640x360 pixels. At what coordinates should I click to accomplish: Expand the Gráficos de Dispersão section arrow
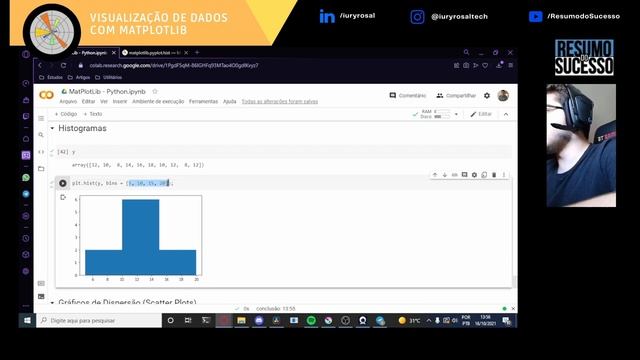[x=52, y=302]
